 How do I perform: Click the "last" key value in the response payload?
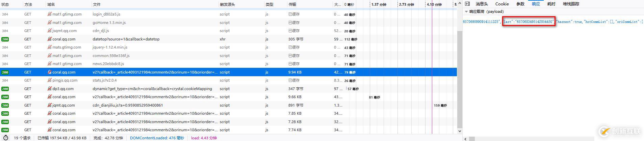click(x=529, y=22)
